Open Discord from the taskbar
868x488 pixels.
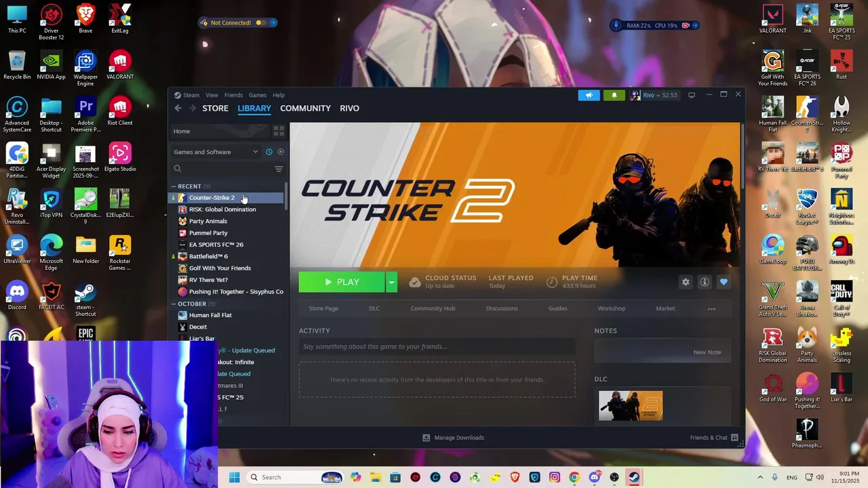pyautogui.click(x=594, y=477)
